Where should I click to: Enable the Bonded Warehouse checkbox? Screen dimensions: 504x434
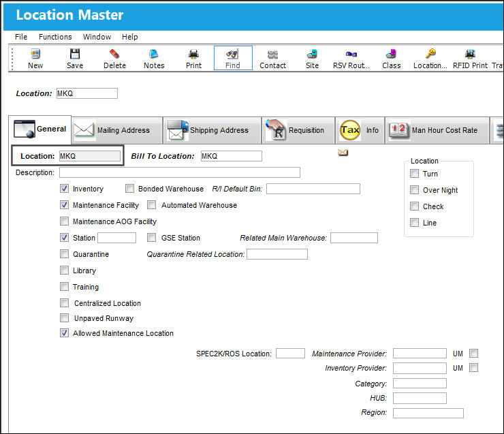click(x=129, y=189)
